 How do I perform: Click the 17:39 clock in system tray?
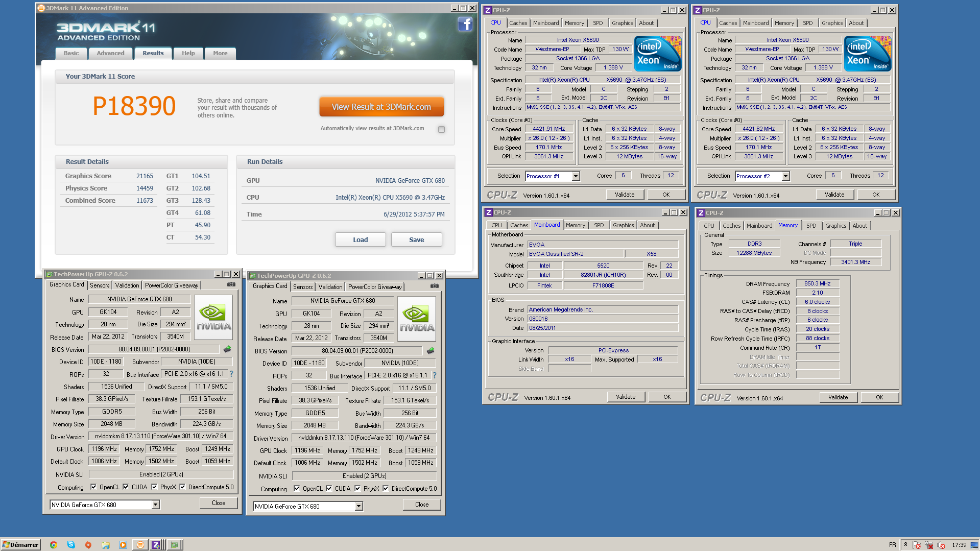[959, 545]
